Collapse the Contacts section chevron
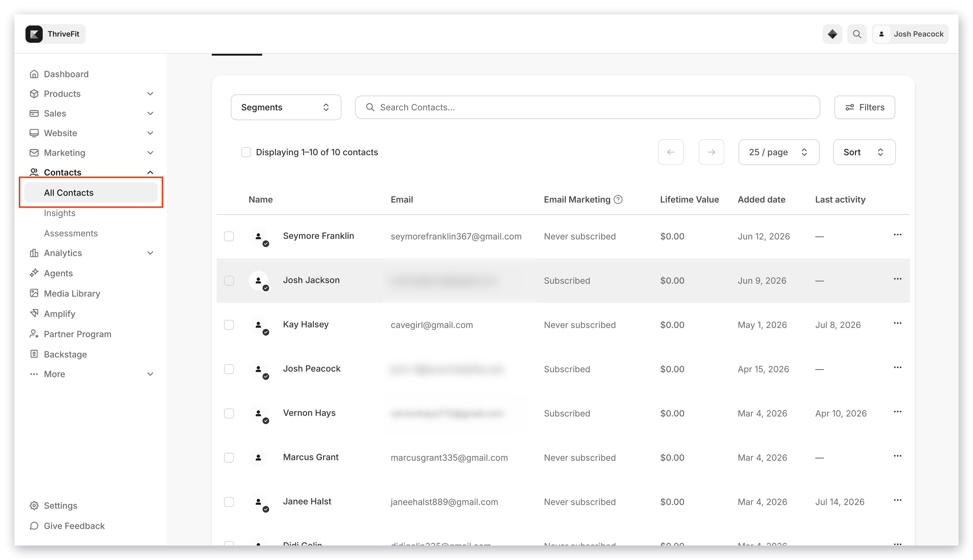This screenshot has height=560, width=973. pyautogui.click(x=150, y=172)
